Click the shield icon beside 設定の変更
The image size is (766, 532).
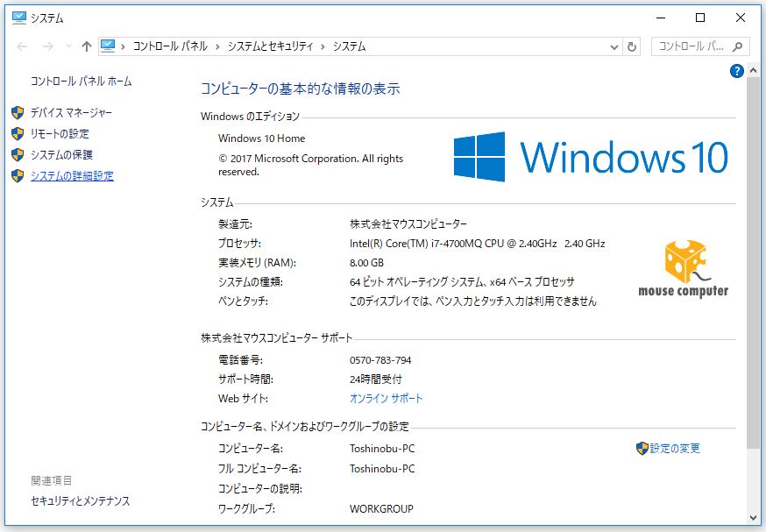642,449
